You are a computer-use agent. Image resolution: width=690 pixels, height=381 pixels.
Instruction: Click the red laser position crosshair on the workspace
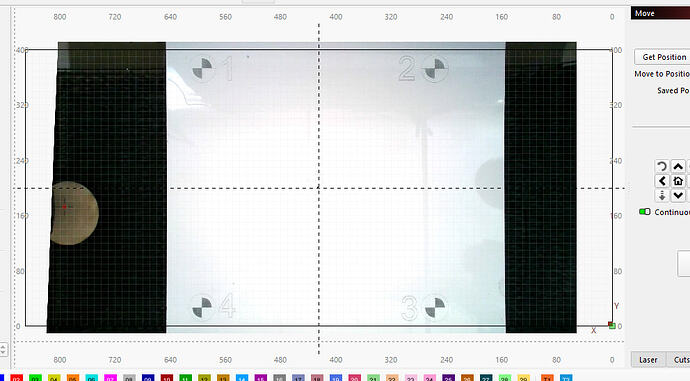64,206
